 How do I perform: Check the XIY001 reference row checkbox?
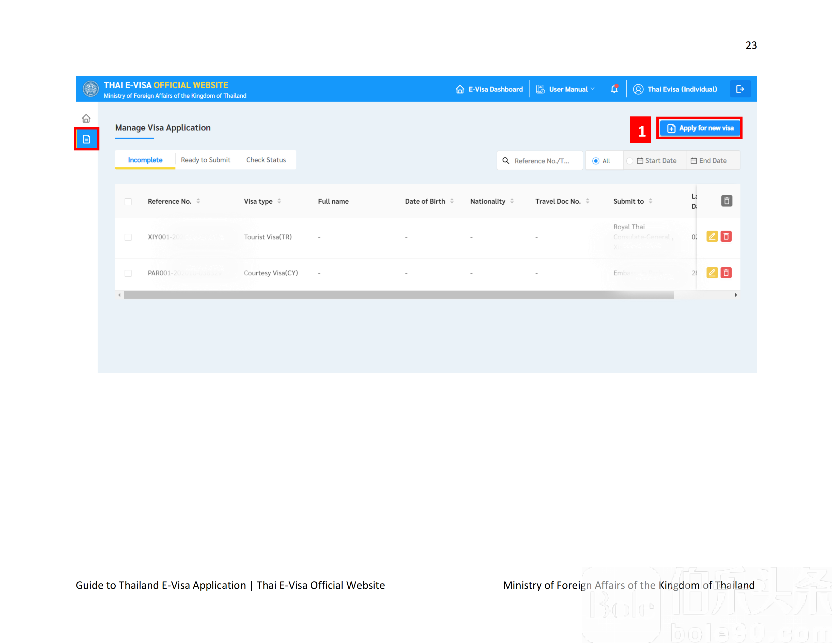coord(128,237)
